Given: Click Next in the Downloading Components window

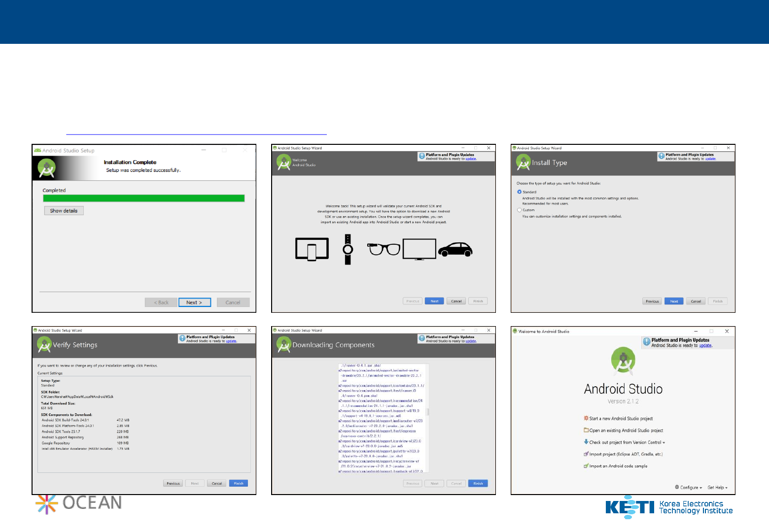Looking at the screenshot, I should pyautogui.click(x=434, y=483).
